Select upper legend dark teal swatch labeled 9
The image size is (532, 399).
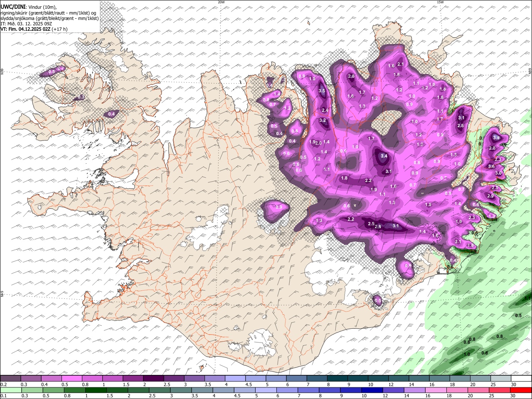pyautogui.click(x=357, y=379)
